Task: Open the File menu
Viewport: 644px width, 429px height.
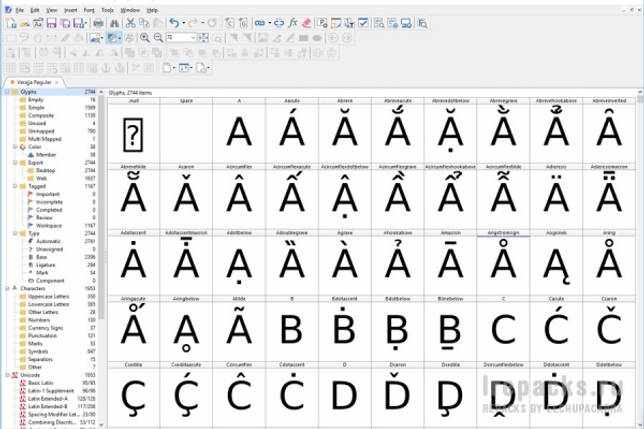Action: pyautogui.click(x=19, y=10)
